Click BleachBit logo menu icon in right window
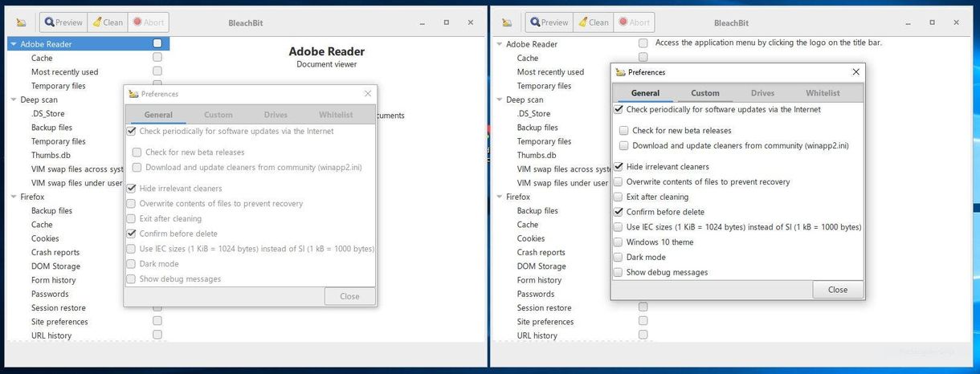This screenshot has height=374, width=980. click(507, 22)
